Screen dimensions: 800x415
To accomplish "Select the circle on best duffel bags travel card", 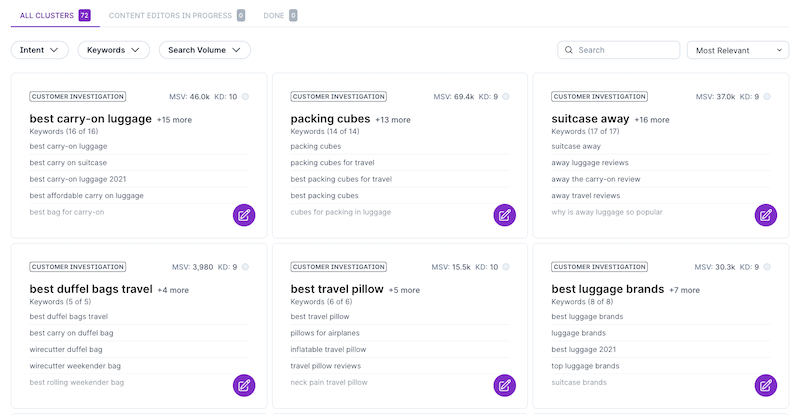I will point(245,267).
